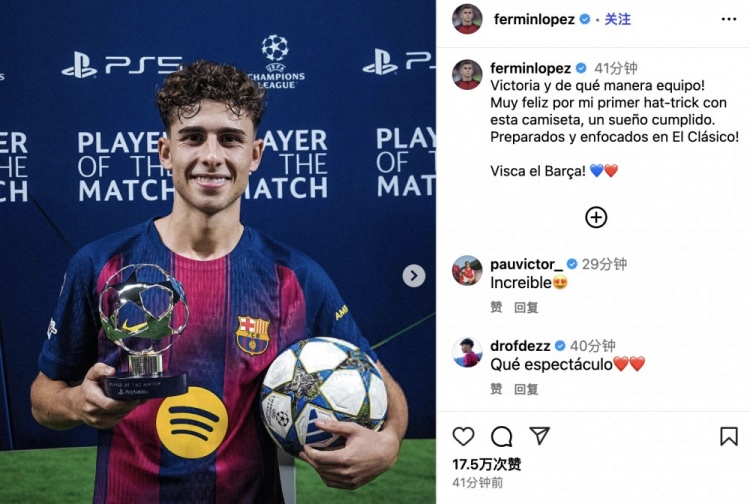Open ferminlopez username in caption
The height and width of the screenshot is (504, 750).
(530, 68)
